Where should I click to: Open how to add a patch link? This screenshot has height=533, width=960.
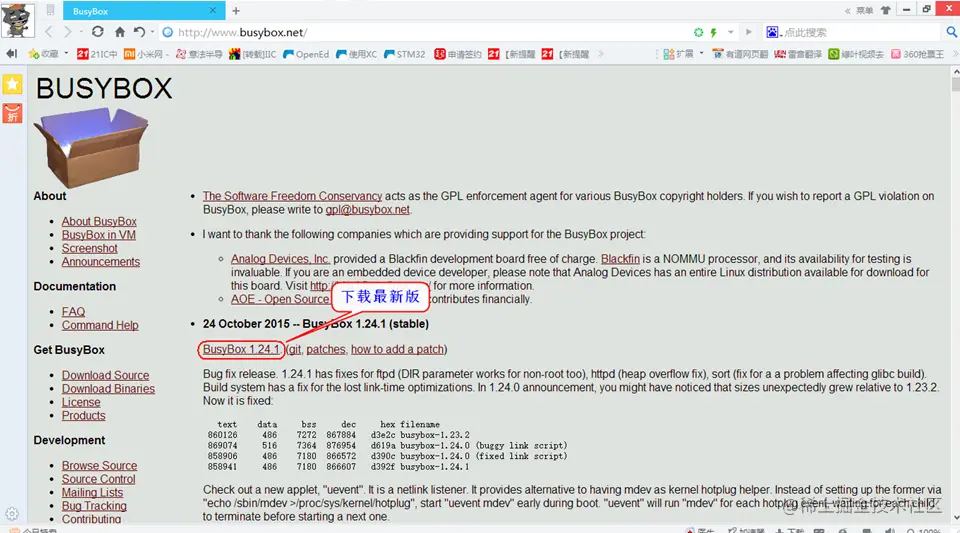click(x=397, y=349)
